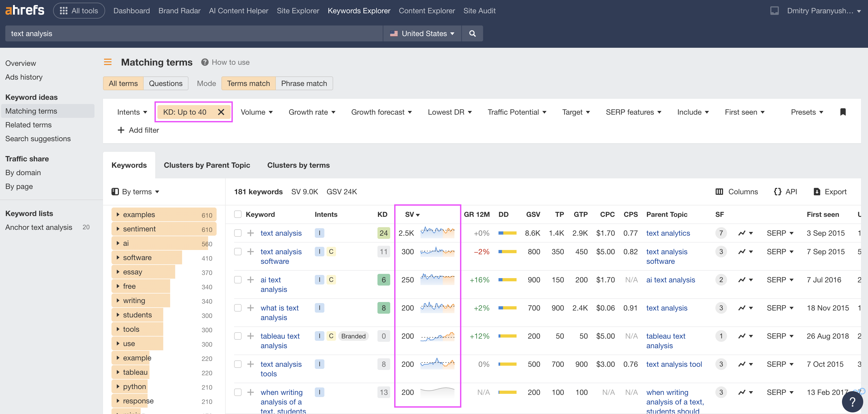Open the Growth rate filter dropdown

coord(312,112)
